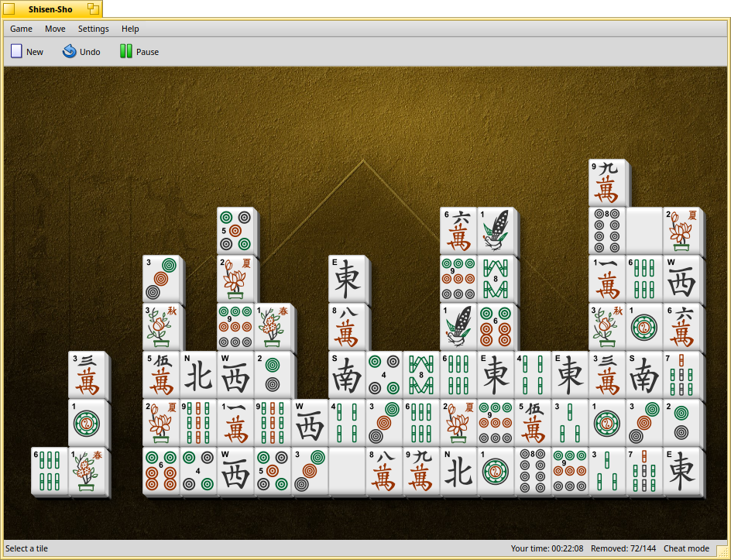The image size is (731, 560).
Task: Select the 8 circles tile in the bottom row
Action: click(533, 471)
